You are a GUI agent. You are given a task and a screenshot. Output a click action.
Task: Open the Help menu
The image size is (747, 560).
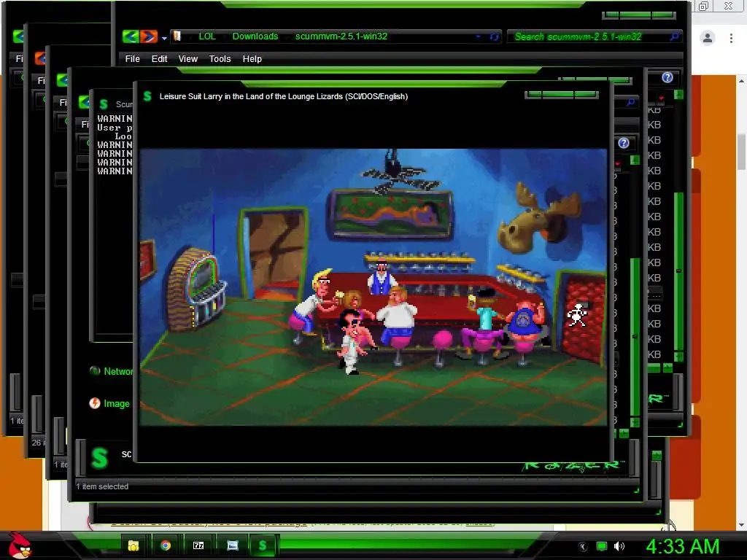[252, 58]
